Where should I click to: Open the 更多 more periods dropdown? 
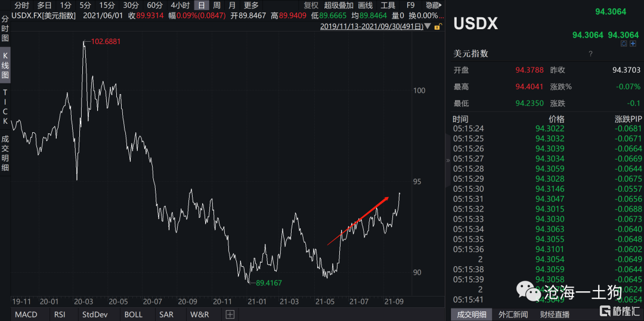click(x=251, y=5)
